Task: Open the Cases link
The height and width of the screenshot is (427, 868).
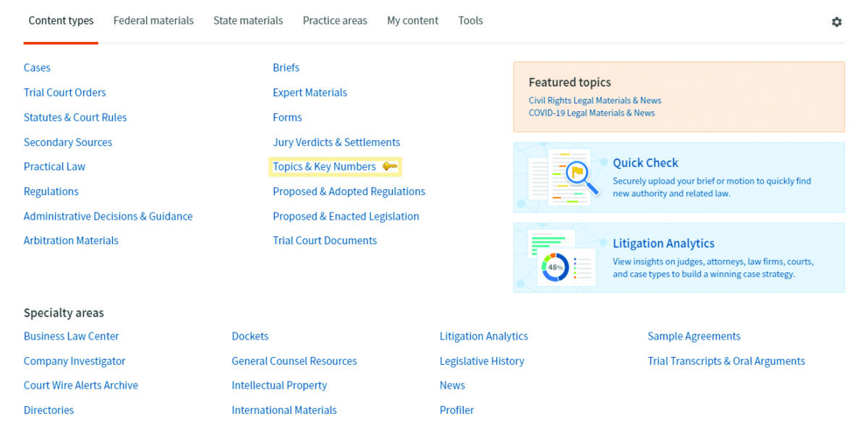Action: click(37, 68)
